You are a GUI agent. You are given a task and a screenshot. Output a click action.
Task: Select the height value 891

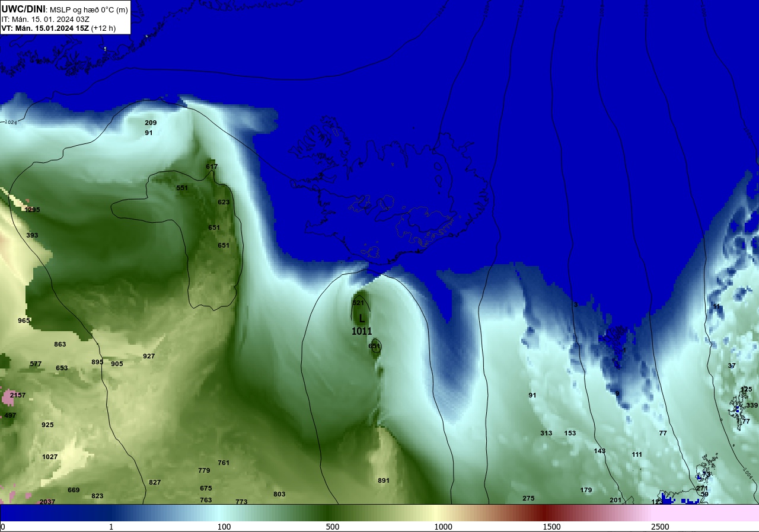384,480
